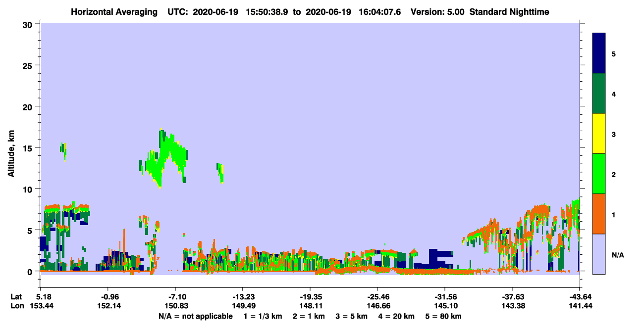Click the longitude value '152.14'
This screenshot has width=644, height=330.
[x=109, y=306]
